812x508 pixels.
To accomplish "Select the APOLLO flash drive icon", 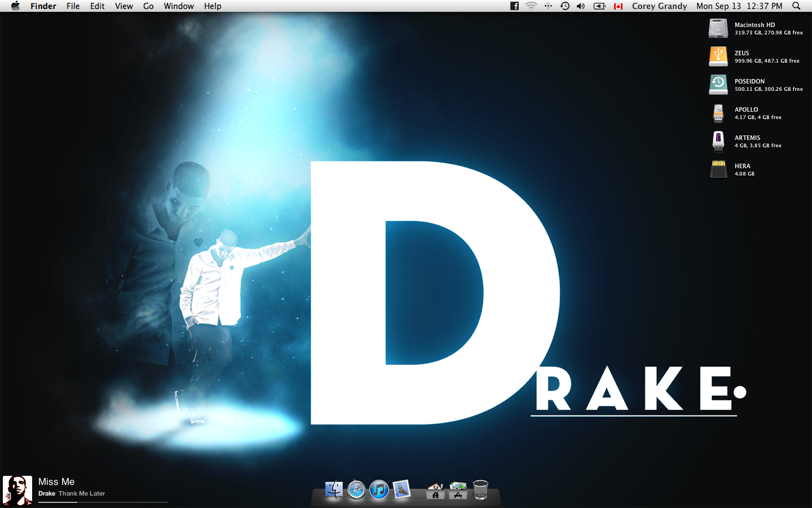I will coord(718,113).
